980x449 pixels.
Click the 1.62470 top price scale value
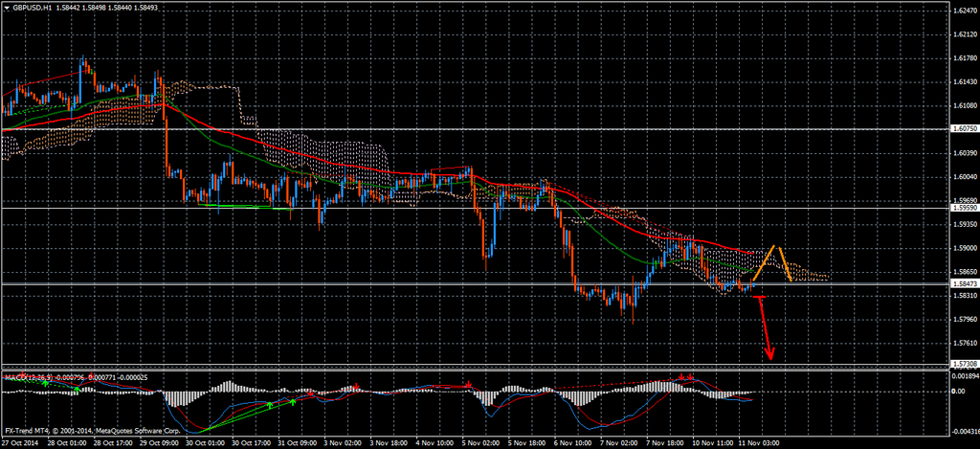pyautogui.click(x=964, y=11)
